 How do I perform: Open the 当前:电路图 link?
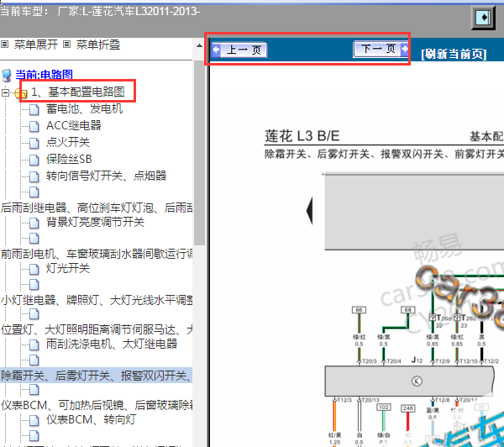44,75
